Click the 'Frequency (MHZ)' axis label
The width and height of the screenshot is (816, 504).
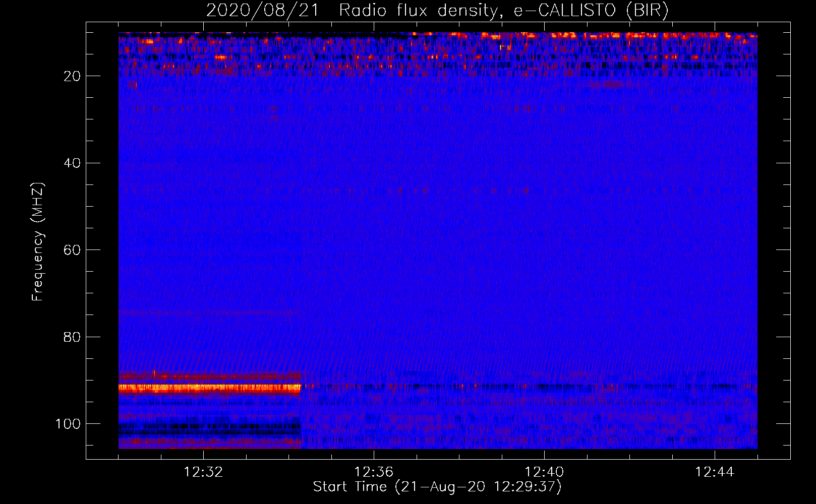(38, 241)
